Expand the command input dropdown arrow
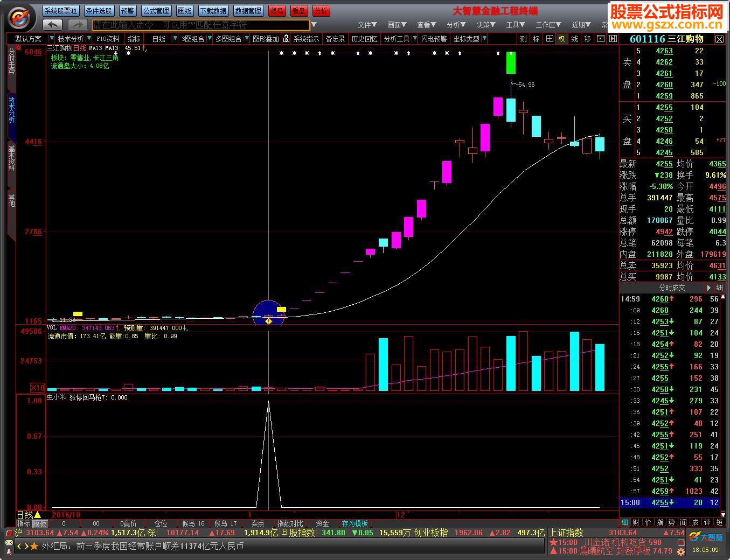This screenshot has height=560, width=730. click(x=314, y=25)
